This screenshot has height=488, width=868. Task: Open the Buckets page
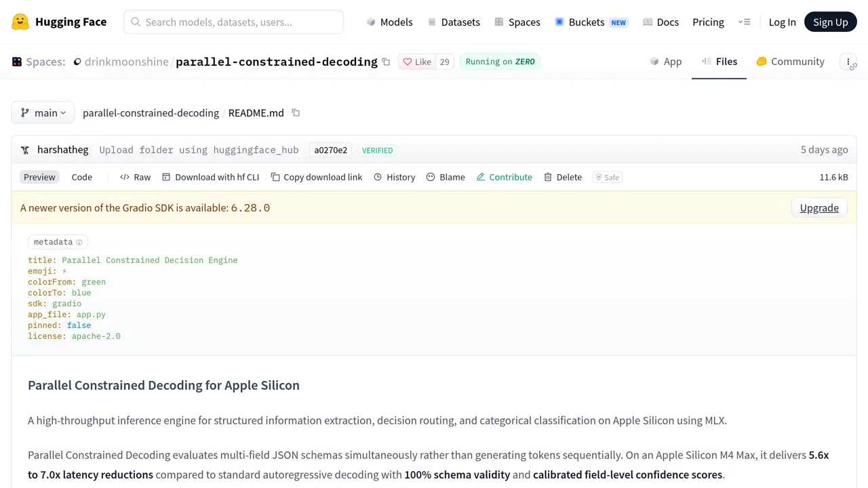591,22
